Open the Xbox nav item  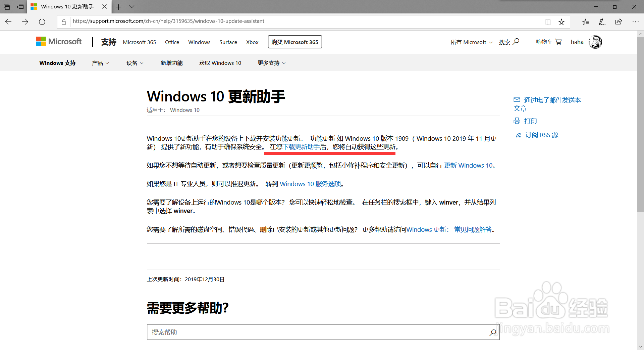pyautogui.click(x=252, y=42)
